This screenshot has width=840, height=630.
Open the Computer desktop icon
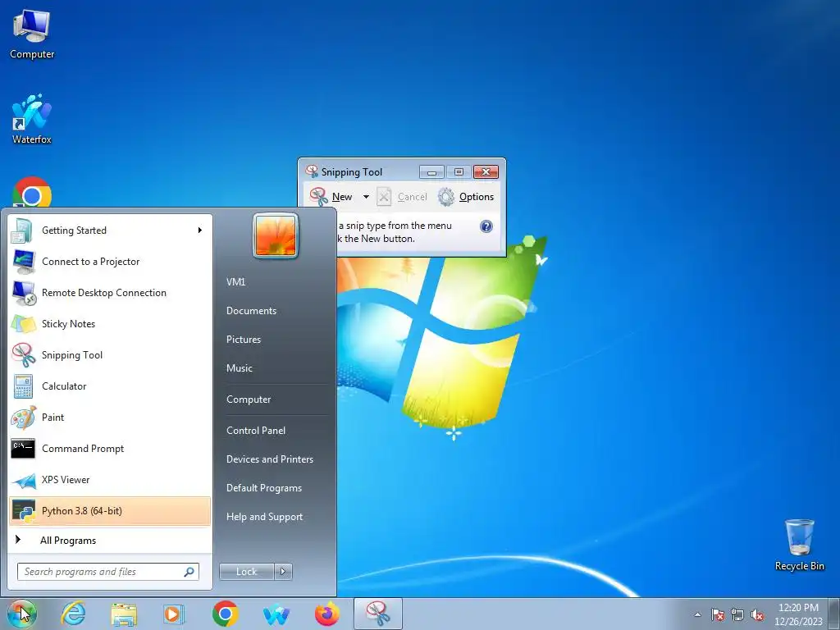pos(32,34)
